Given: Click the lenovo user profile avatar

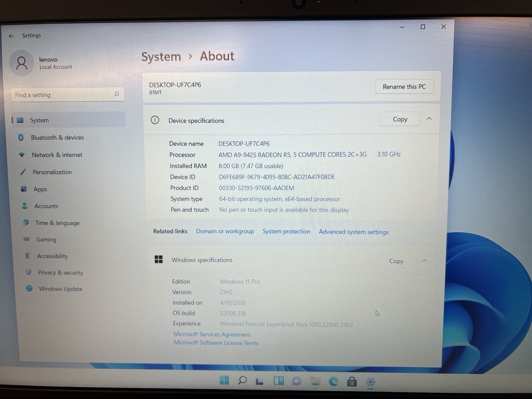Looking at the screenshot, I should click(x=22, y=63).
